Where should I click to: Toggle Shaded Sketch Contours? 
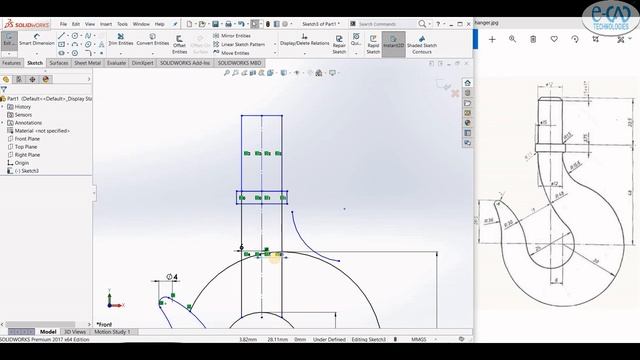422,44
